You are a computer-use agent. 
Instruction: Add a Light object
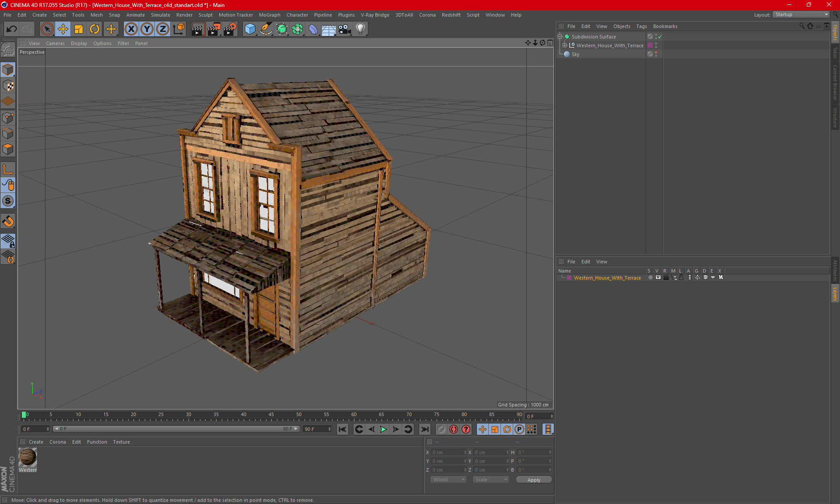(360, 29)
